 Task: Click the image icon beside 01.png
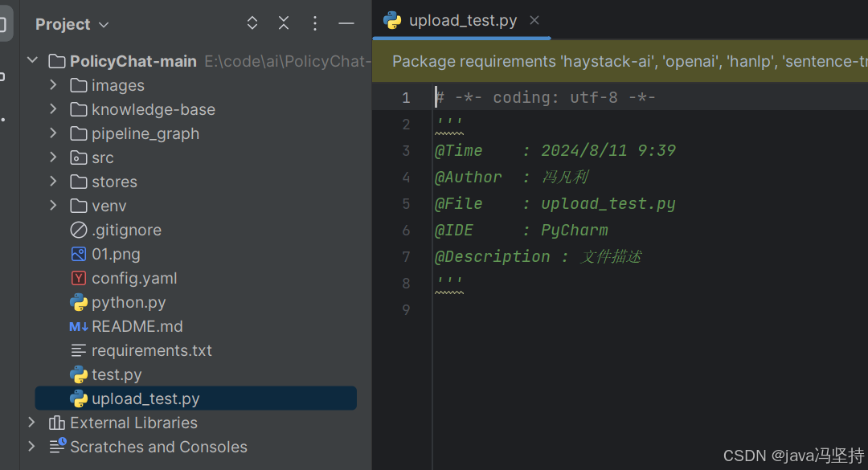(x=78, y=254)
